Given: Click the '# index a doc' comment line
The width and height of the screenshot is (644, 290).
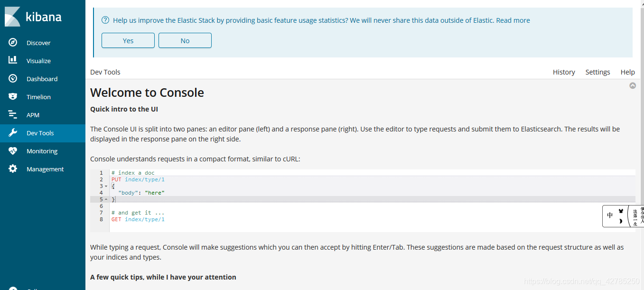Looking at the screenshot, I should [133, 173].
